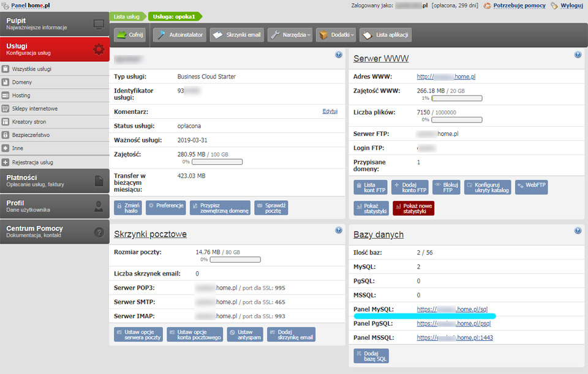This screenshot has height=374, width=588.
Task: Click the Rozmiar poczty progress bar
Action: point(235,260)
